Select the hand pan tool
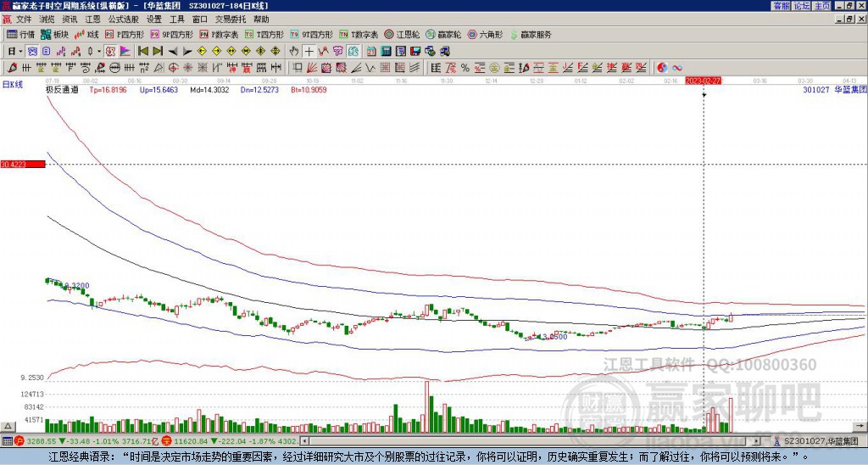868x465 pixels. (x=293, y=52)
